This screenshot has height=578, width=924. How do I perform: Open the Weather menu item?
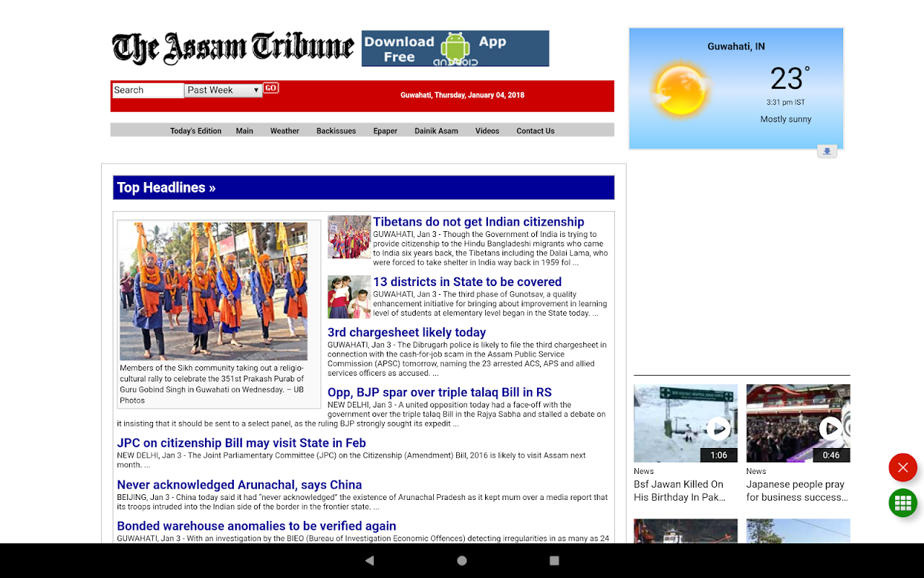coord(284,131)
